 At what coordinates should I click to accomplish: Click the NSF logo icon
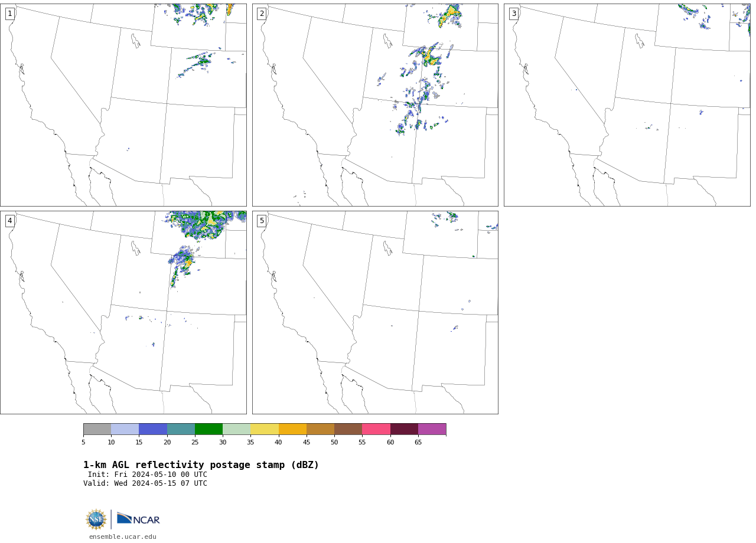click(x=96, y=519)
